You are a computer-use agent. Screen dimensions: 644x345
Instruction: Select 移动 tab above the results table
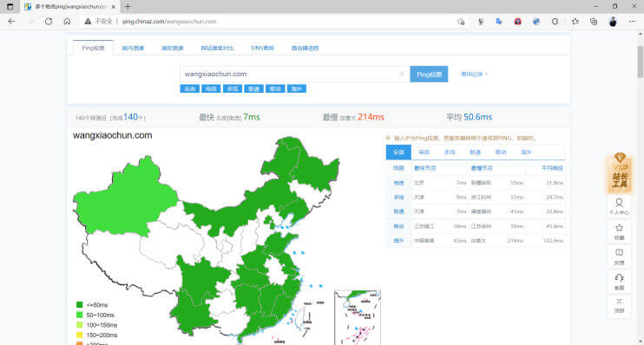pos(501,153)
